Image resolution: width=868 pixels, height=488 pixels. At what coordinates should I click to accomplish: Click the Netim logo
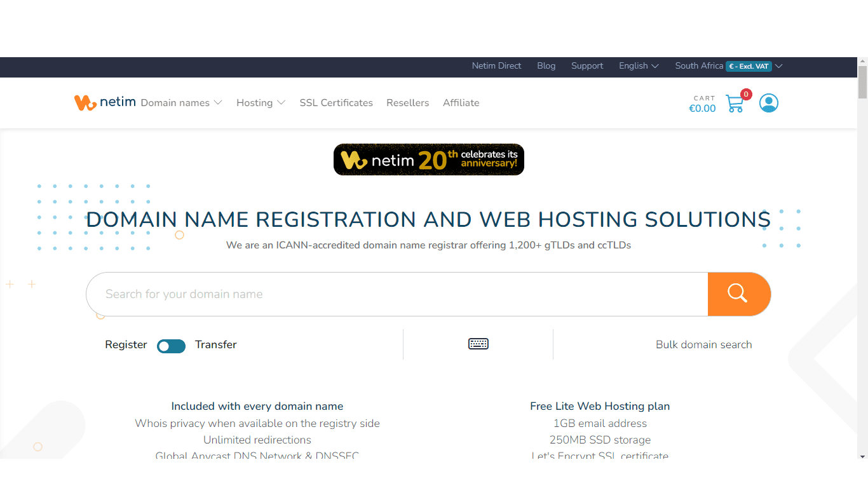[105, 102]
